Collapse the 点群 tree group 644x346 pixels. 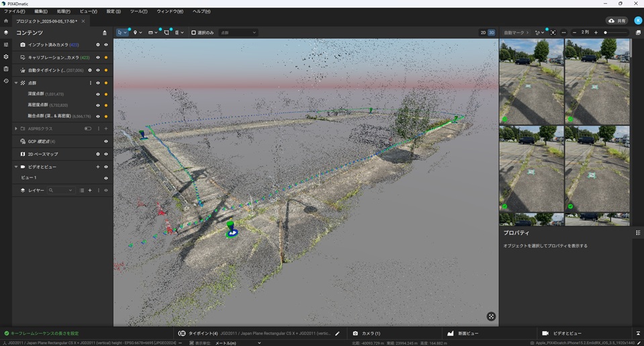click(16, 83)
